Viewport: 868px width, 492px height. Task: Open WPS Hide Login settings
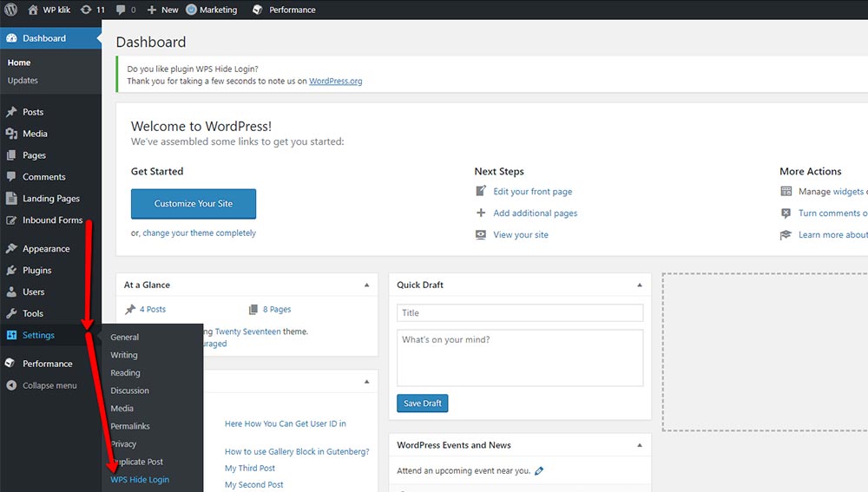click(x=140, y=479)
